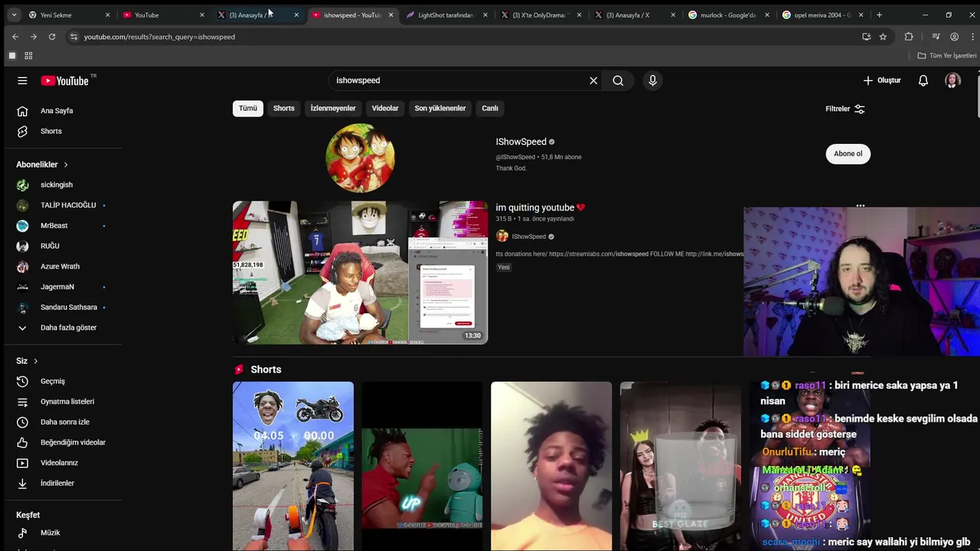Image resolution: width=980 pixels, height=551 pixels.
Task: Open Filtreler filter options
Action: pyautogui.click(x=845, y=109)
